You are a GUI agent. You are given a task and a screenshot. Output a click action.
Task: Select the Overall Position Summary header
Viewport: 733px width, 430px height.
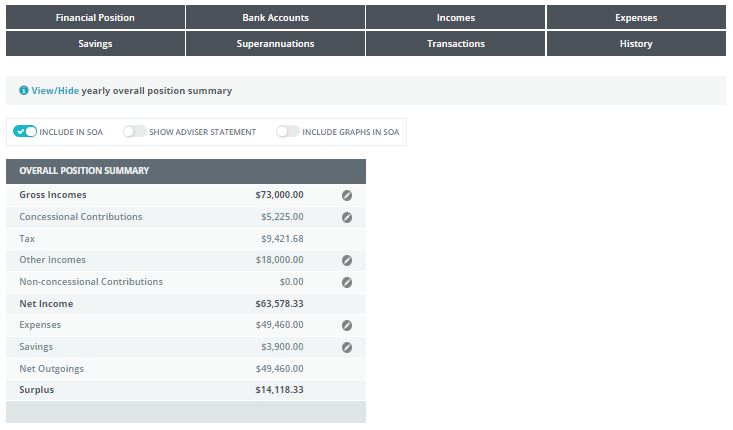(186, 171)
